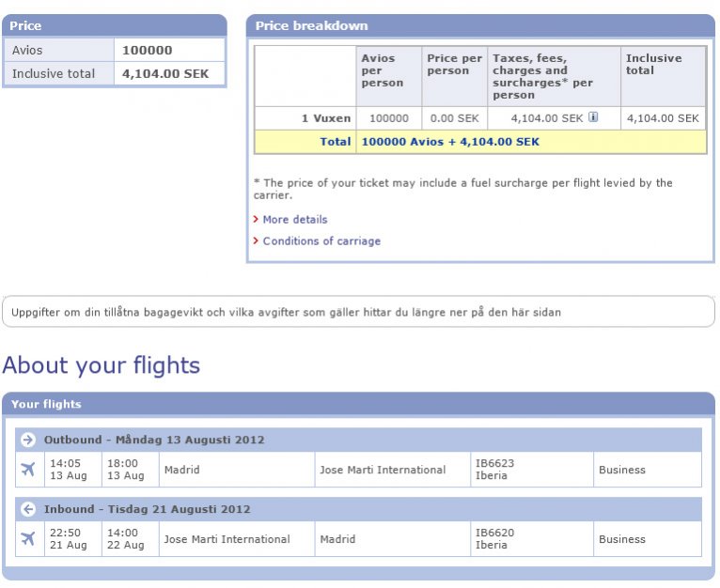The image size is (720, 588).
Task: Select the Inbound Tisdag 21 Augusti header
Action: pyautogui.click(x=147, y=509)
